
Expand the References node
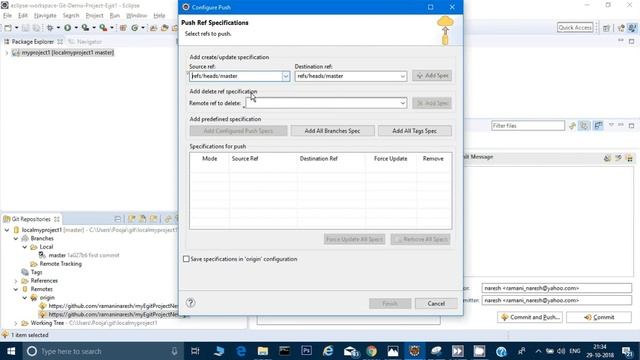coord(16,281)
